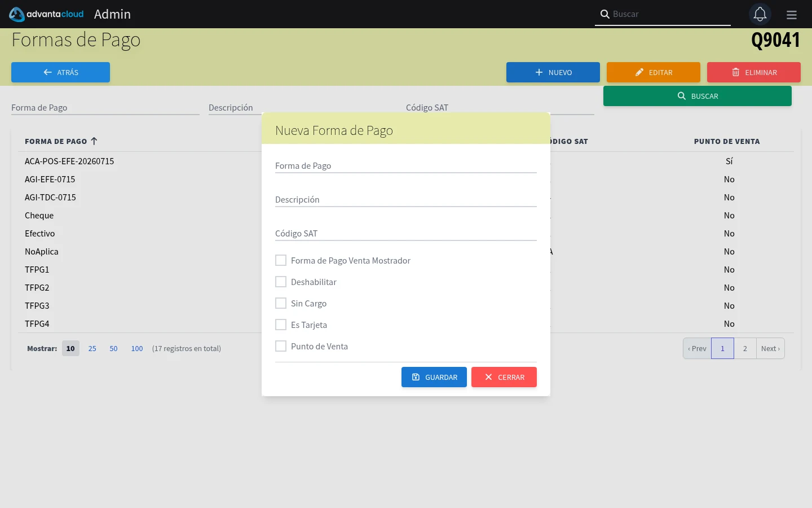
Task: Show 25 records per page
Action: click(92, 349)
